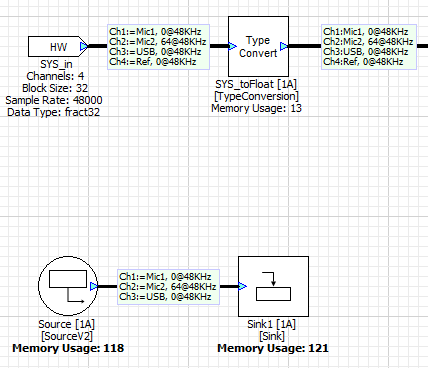Image resolution: width=428 pixels, height=368 pixels.
Task: Select the Type Convert module block
Action: click(258, 46)
